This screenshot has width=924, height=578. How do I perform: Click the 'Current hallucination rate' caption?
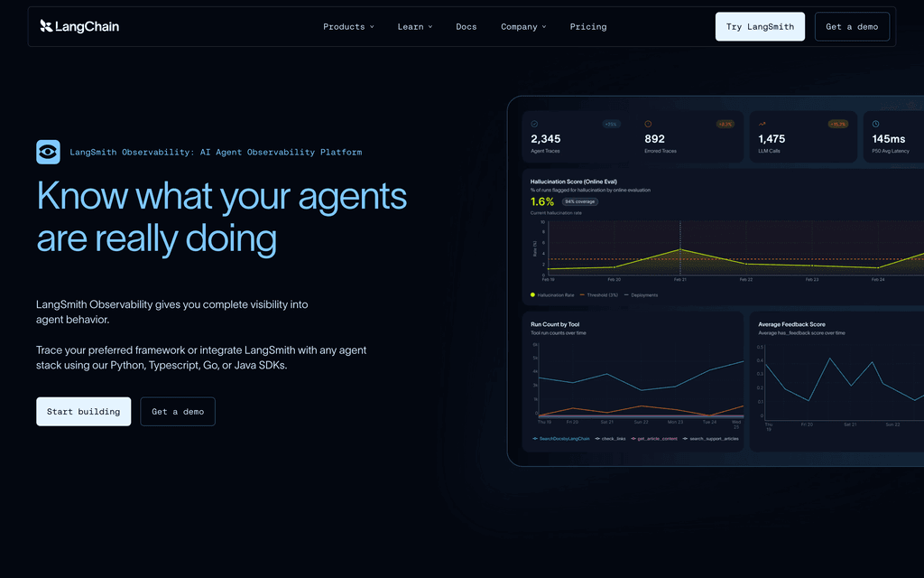coord(556,213)
